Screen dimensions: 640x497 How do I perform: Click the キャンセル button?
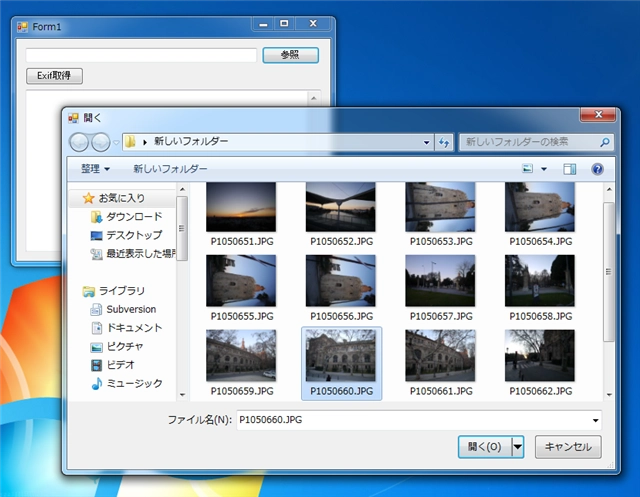568,447
